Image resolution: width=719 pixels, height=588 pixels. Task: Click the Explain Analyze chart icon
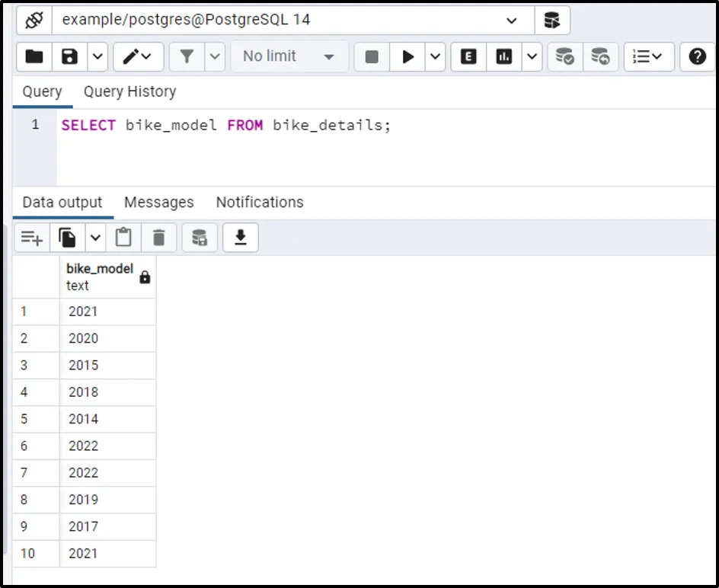coord(504,56)
